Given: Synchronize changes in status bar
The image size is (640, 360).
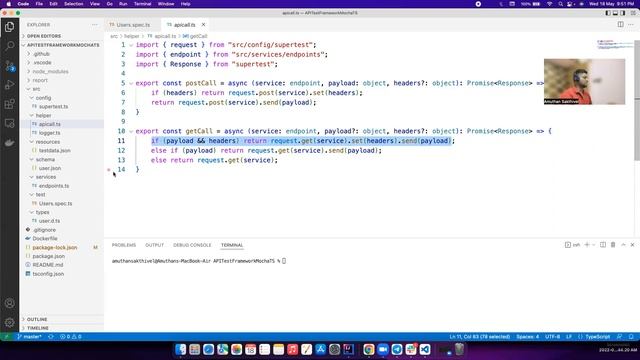Looking at the screenshot, I should (51, 337).
